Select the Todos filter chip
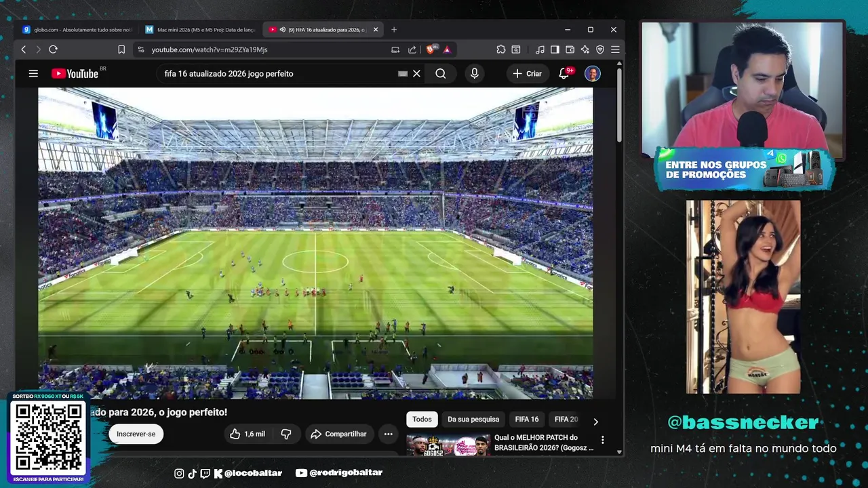Viewport: 868px width, 488px height. click(x=422, y=420)
